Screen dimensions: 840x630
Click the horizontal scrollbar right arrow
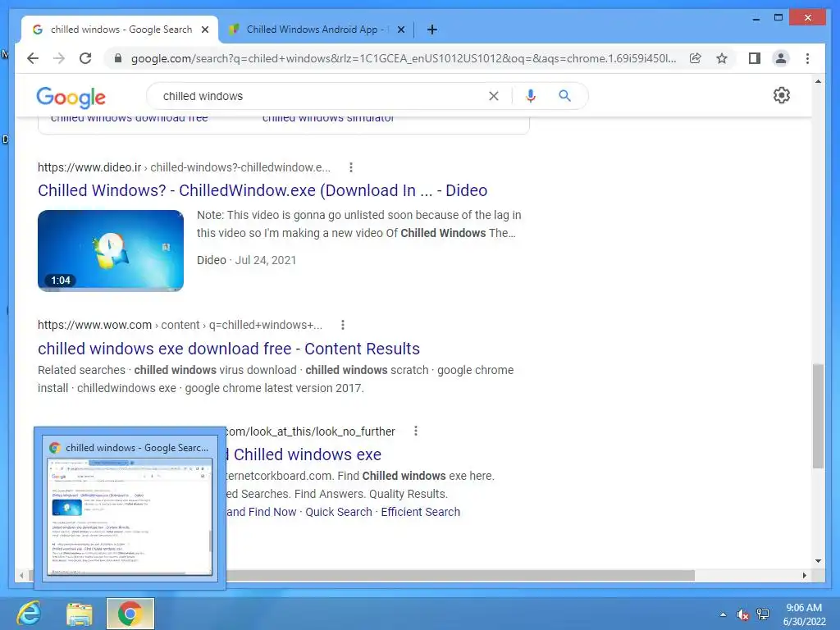tap(804, 575)
